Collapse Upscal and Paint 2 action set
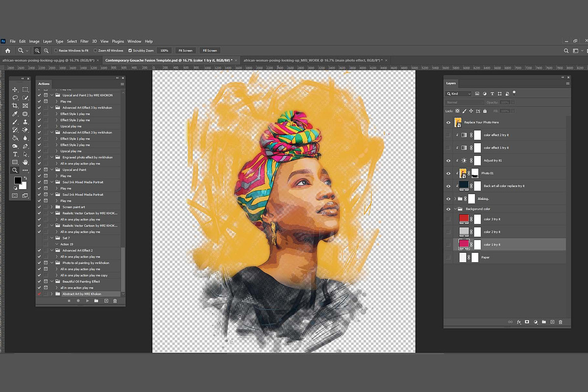The width and height of the screenshot is (588, 392). pyautogui.click(x=52, y=95)
